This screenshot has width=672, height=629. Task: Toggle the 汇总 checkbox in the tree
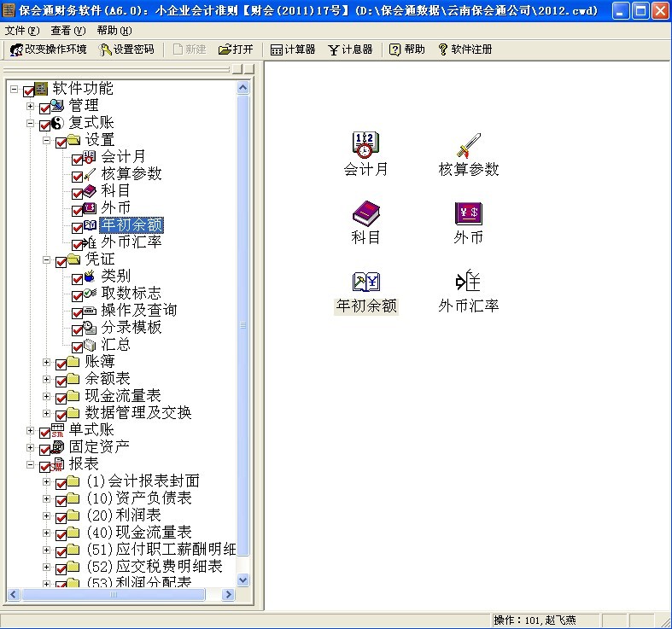[78, 347]
